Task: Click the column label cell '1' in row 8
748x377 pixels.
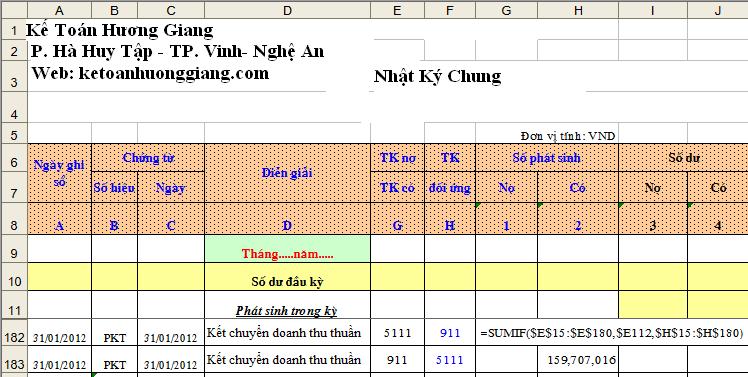Action: tap(506, 219)
